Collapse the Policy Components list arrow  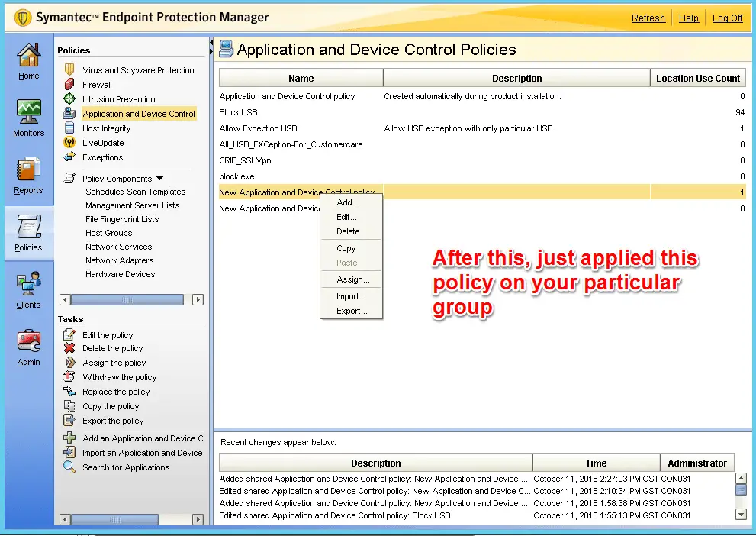[160, 178]
